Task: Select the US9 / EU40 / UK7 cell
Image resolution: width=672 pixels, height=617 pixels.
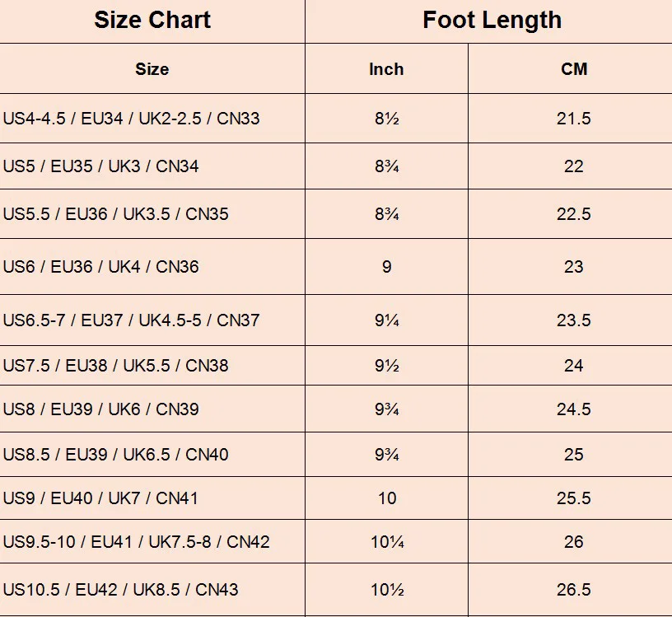Action: pos(152,498)
